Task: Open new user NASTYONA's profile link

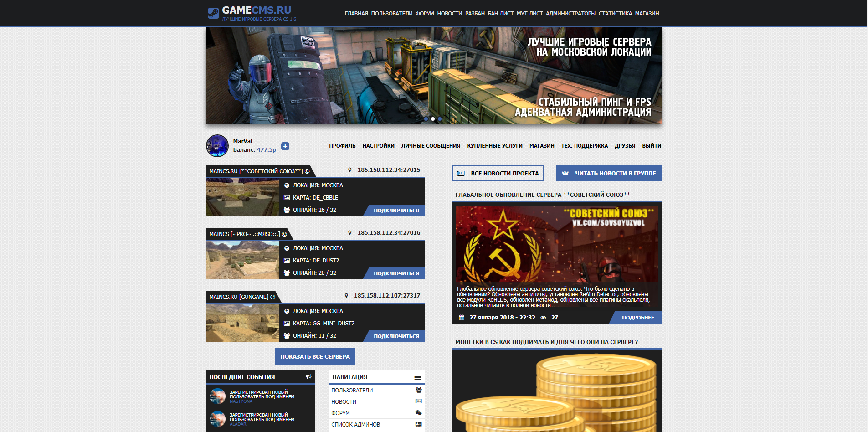Action: 241,401
